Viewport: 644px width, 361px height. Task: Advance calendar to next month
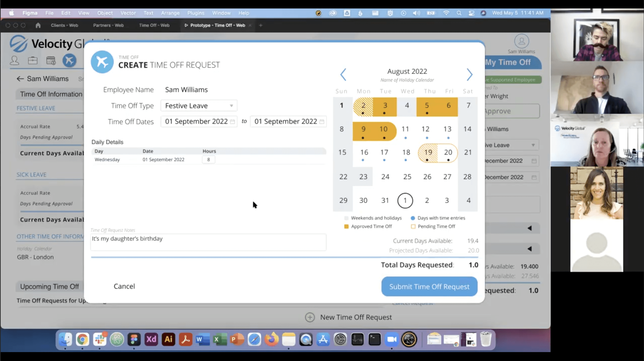pyautogui.click(x=469, y=74)
